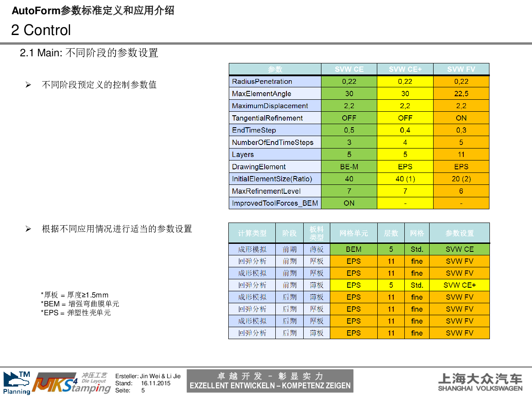Click the 'MaxElementAngle' parameter cell
The width and height of the screenshot is (532, 399).
(x=275, y=94)
